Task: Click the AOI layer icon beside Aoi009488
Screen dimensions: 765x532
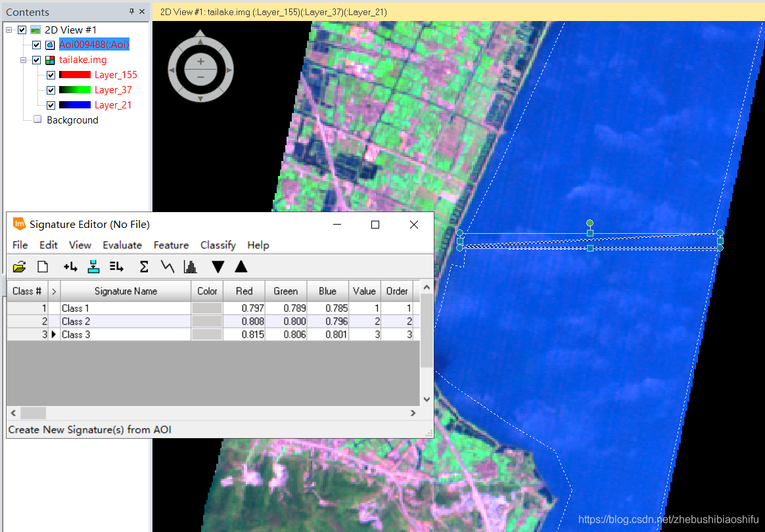Action: [x=50, y=45]
